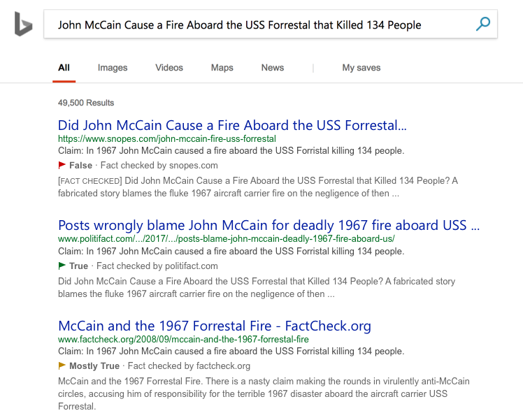Click 'Fact checked by snopes.com' label

159,166
